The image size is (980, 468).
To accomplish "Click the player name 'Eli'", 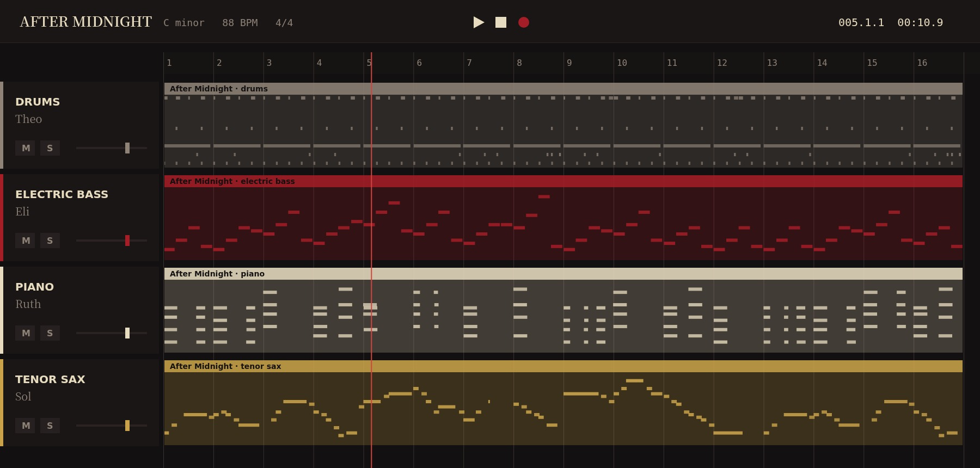I will (x=22, y=212).
